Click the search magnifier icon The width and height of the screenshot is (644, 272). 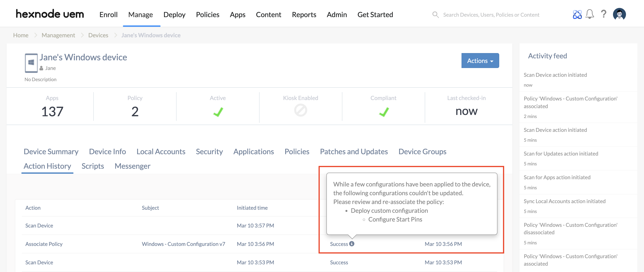click(x=435, y=15)
